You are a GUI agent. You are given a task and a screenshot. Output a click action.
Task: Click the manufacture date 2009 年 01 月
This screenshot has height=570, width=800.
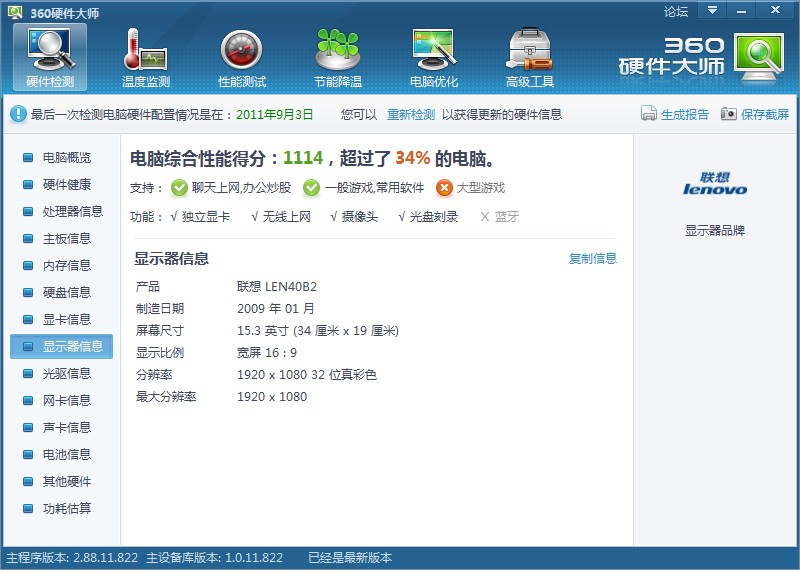point(276,309)
